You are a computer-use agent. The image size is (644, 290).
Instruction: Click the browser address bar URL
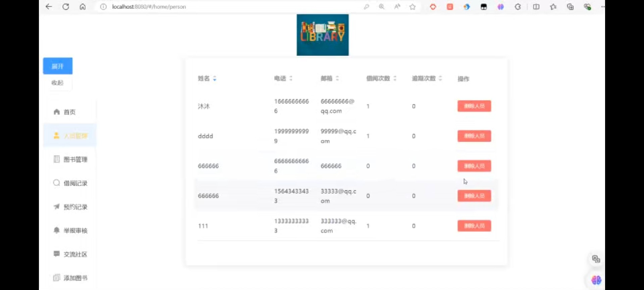click(x=149, y=7)
